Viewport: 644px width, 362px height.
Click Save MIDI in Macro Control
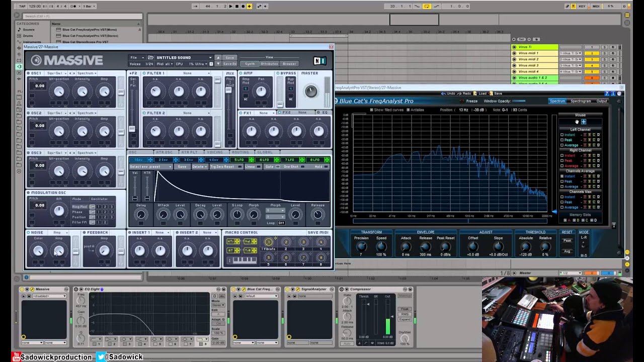(x=317, y=233)
